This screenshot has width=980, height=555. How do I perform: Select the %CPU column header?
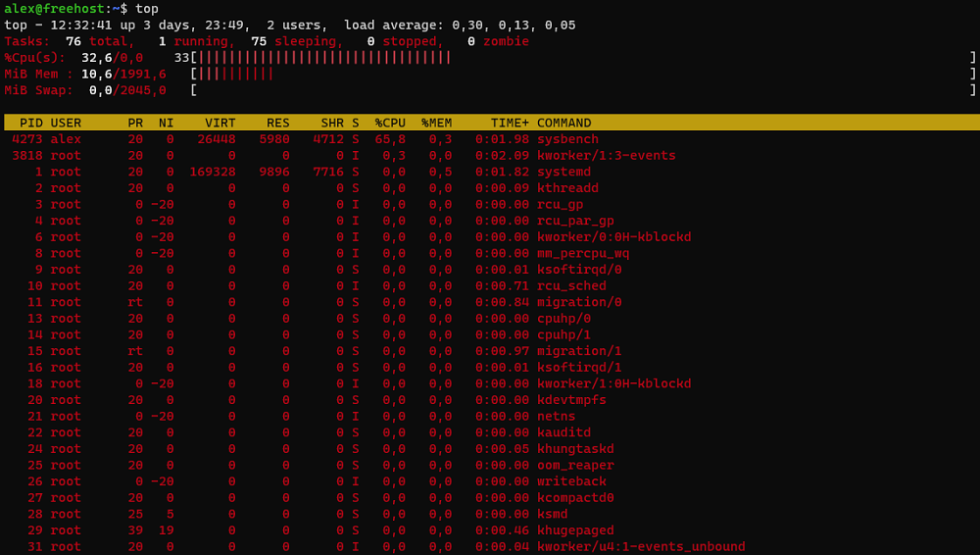[390, 123]
